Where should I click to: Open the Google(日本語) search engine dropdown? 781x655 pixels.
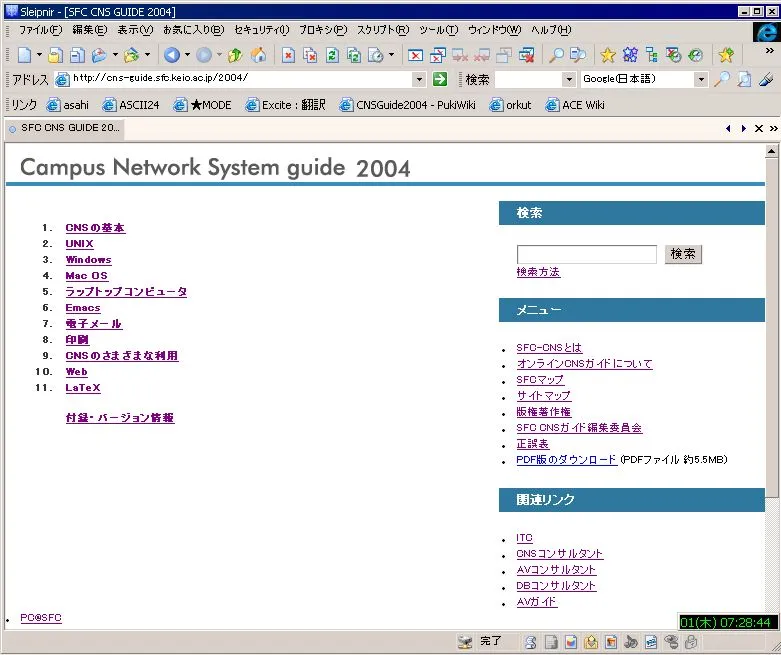click(701, 79)
